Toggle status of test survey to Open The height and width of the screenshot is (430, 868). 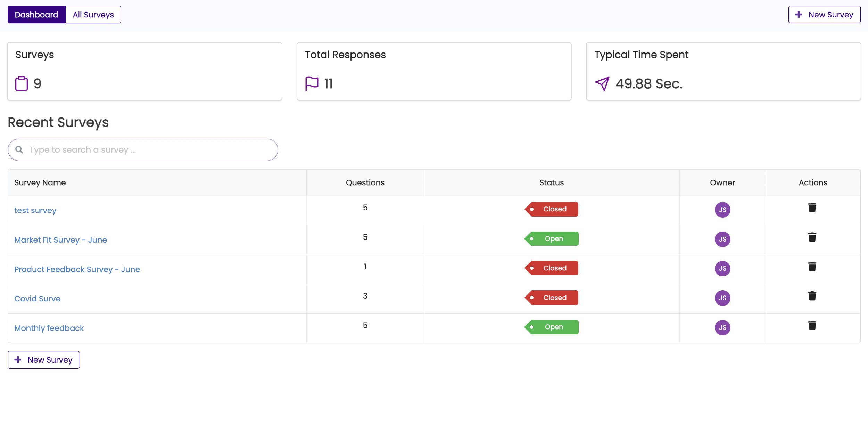tap(552, 209)
